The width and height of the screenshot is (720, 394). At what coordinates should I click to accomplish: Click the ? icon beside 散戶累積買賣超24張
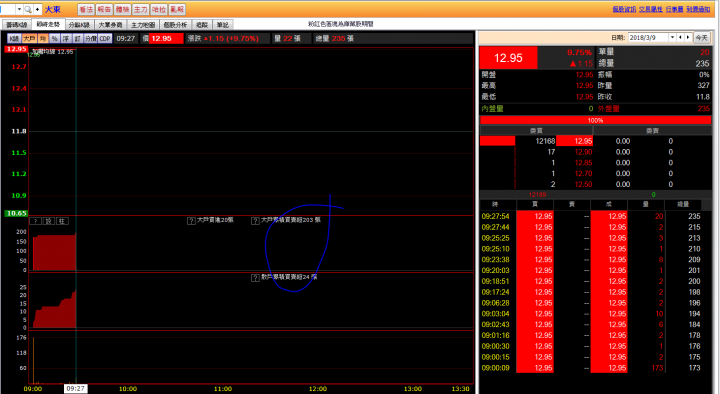click(x=255, y=278)
